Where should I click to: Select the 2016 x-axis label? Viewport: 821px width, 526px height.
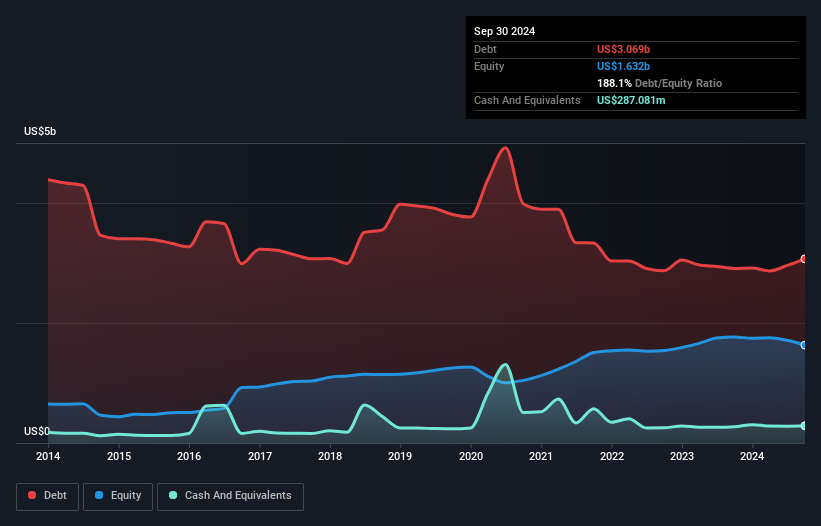point(189,456)
